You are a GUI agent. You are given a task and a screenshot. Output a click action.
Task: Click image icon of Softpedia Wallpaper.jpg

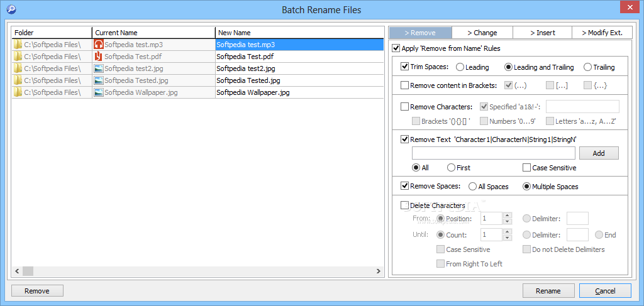[99, 92]
